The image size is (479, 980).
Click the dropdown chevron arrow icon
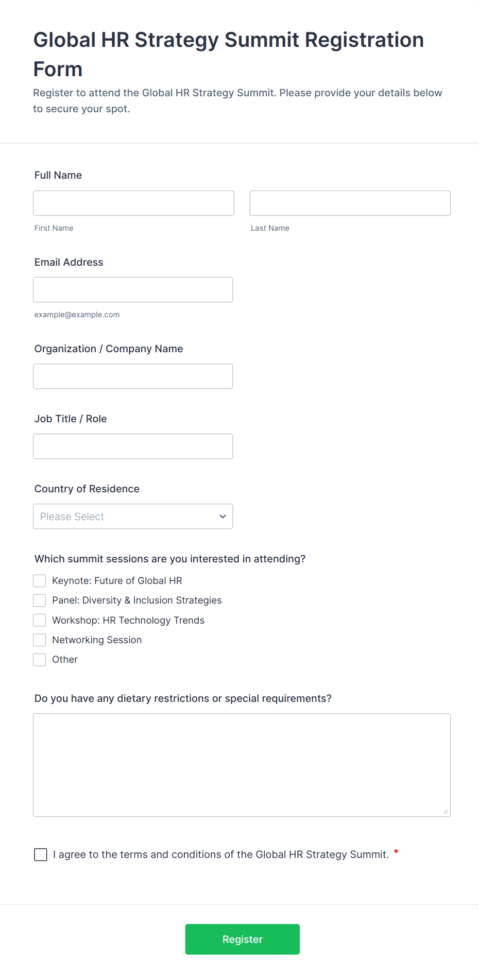(223, 517)
